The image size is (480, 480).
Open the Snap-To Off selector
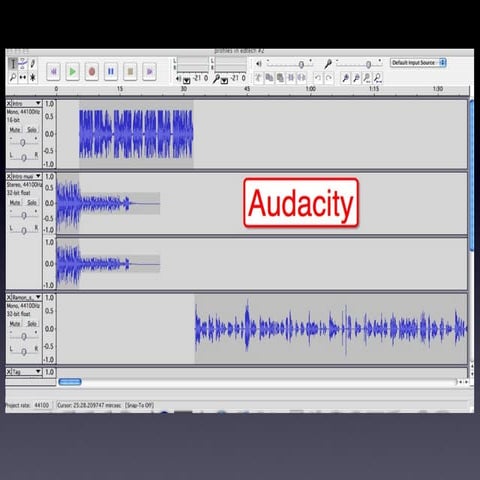[x=139, y=405]
